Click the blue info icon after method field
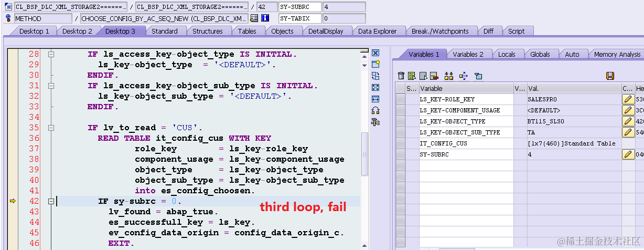Viewport: 644px width, 250px height. (x=265, y=18)
